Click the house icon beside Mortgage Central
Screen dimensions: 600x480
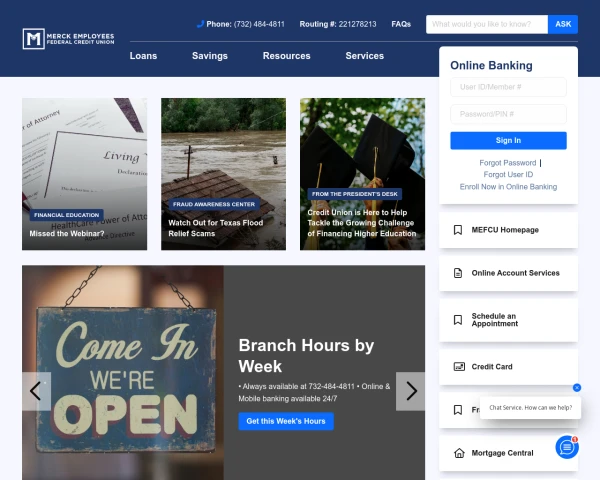pyautogui.click(x=459, y=453)
